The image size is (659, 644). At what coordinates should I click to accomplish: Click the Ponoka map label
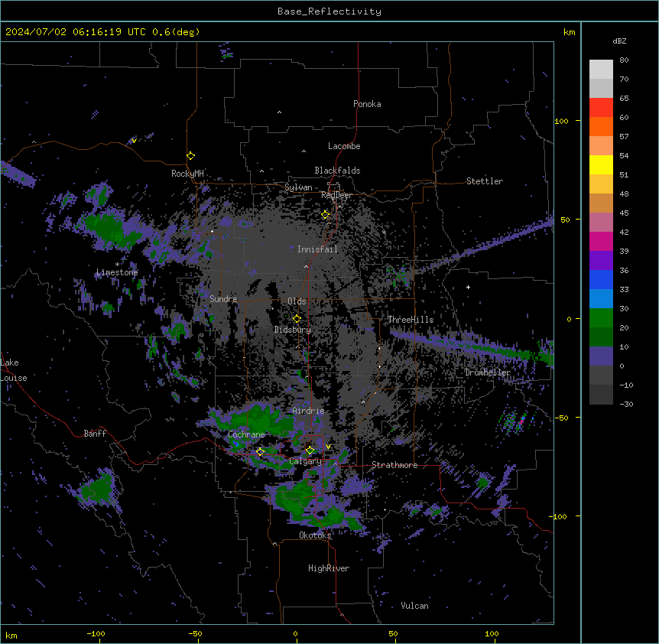pyautogui.click(x=367, y=104)
